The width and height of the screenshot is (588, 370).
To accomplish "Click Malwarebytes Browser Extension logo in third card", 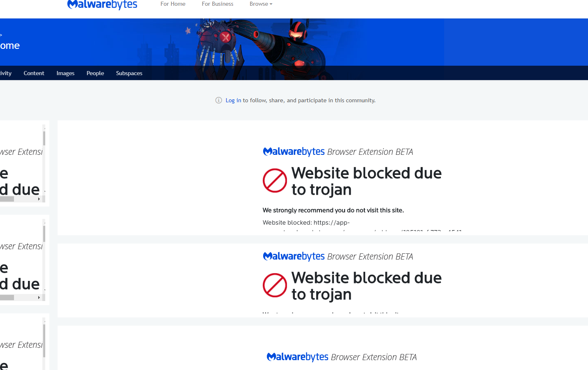I will [342, 357].
